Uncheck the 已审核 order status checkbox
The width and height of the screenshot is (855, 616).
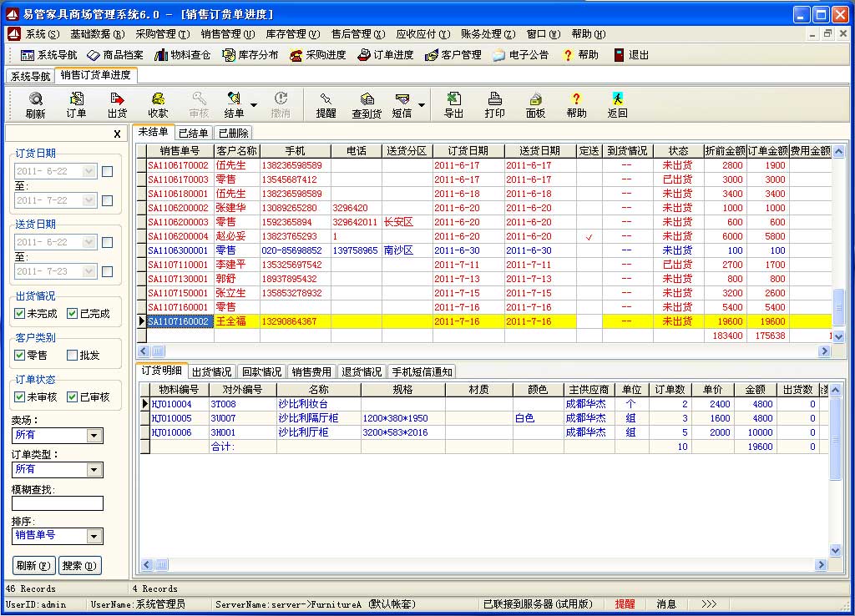click(72, 396)
